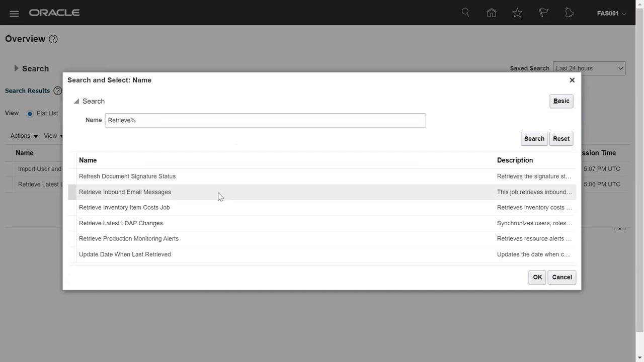Open the Watchlist flag icon
The image size is (644, 362).
(543, 13)
